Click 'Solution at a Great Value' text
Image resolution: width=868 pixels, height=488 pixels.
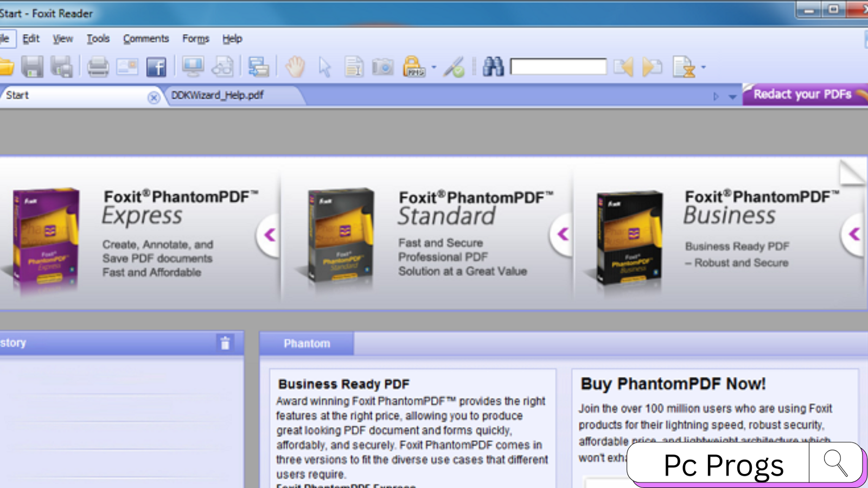[463, 271]
